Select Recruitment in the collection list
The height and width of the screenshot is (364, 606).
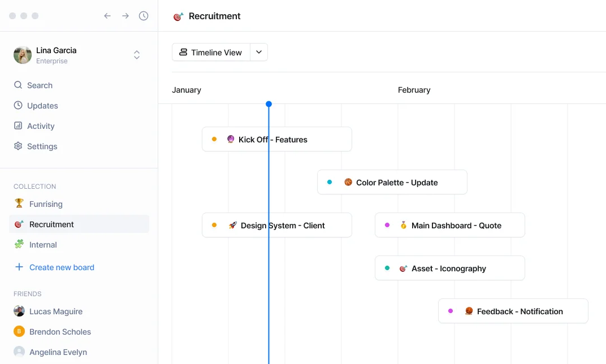[x=51, y=224]
